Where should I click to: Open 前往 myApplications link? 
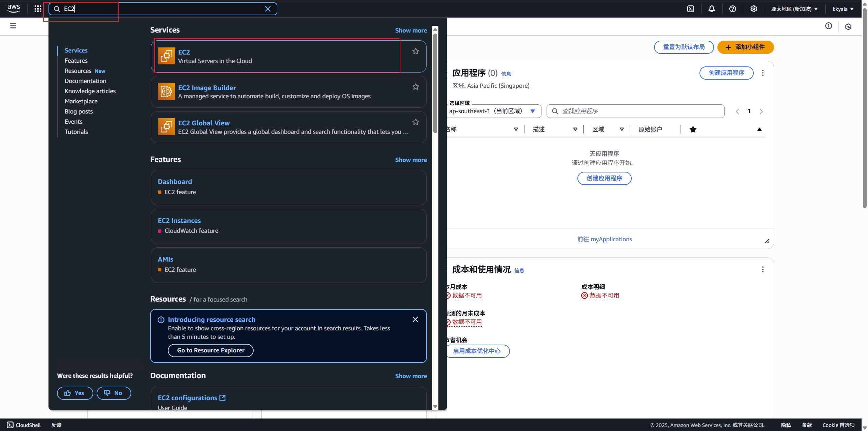click(x=605, y=239)
